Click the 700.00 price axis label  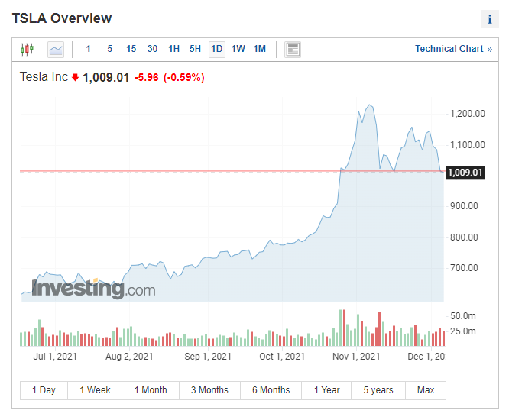(x=464, y=268)
